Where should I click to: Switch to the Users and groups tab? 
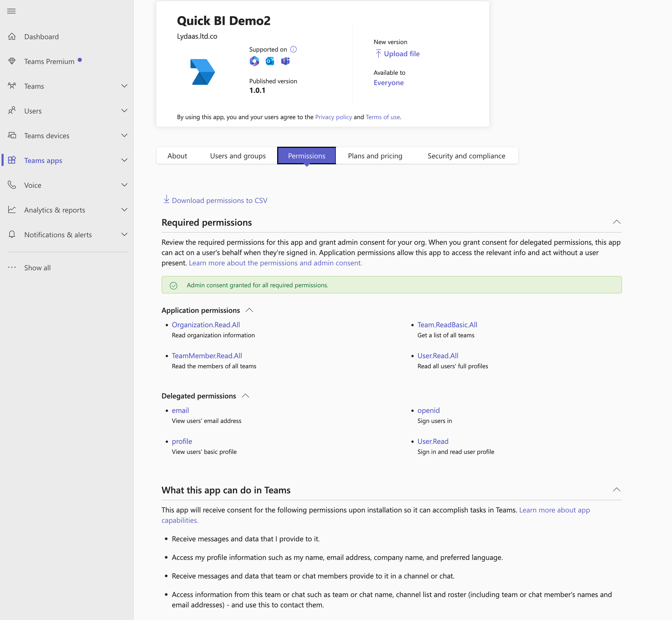(238, 156)
